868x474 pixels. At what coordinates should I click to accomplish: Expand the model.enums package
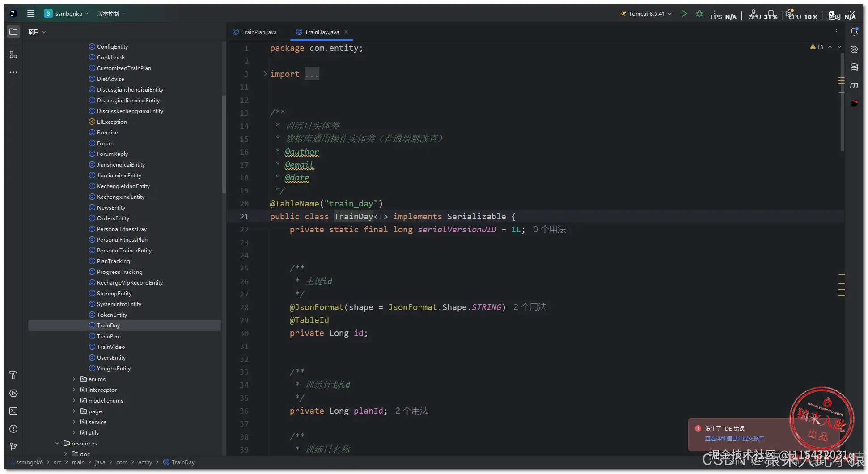tap(74, 400)
